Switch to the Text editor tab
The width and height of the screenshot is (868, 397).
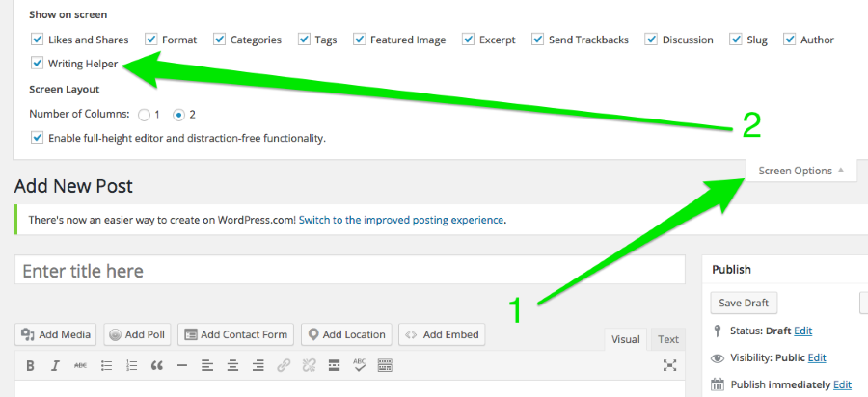[x=668, y=339]
